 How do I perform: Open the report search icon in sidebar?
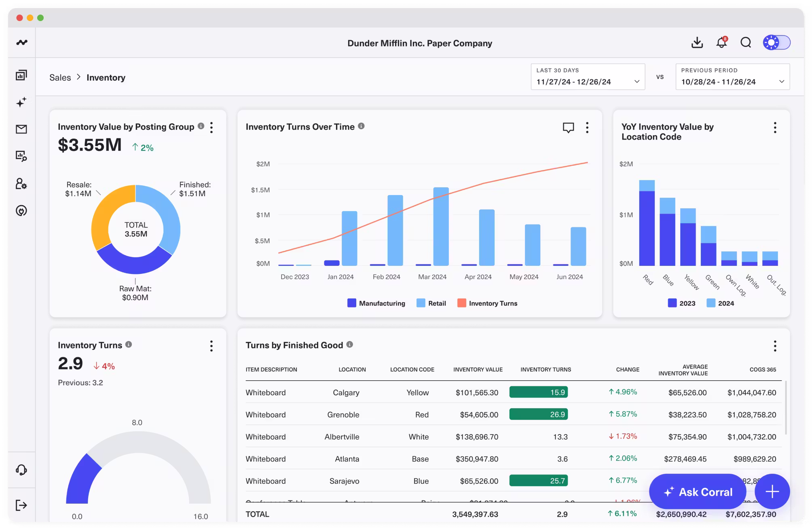click(21, 156)
